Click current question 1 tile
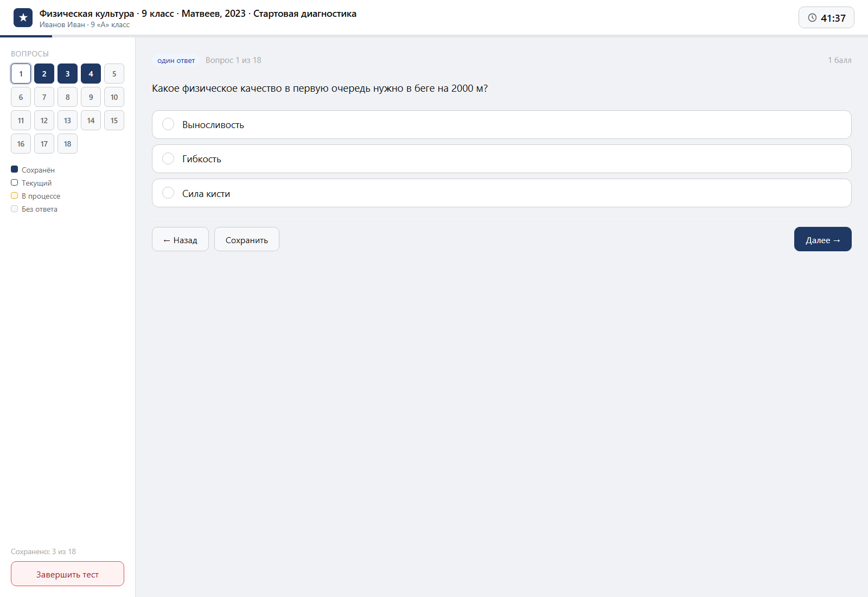The height and width of the screenshot is (597, 868). 21,74
